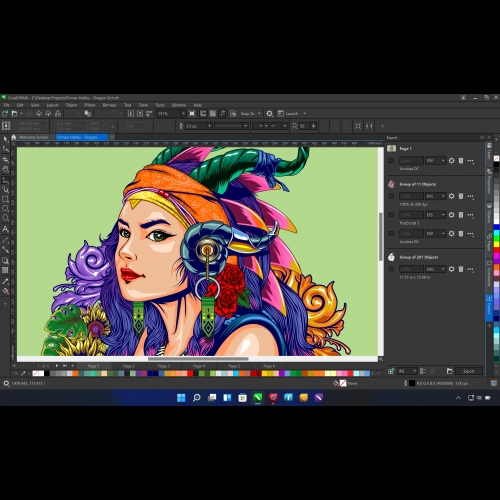Click status bar settings gear icon
500x500 pixels.
point(6,383)
